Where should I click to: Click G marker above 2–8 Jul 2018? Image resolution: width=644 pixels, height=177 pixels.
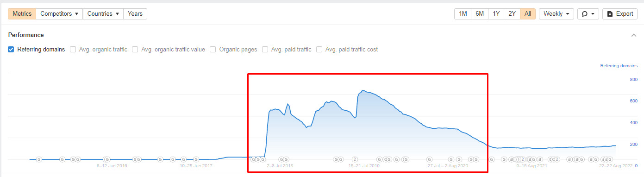coord(281,159)
